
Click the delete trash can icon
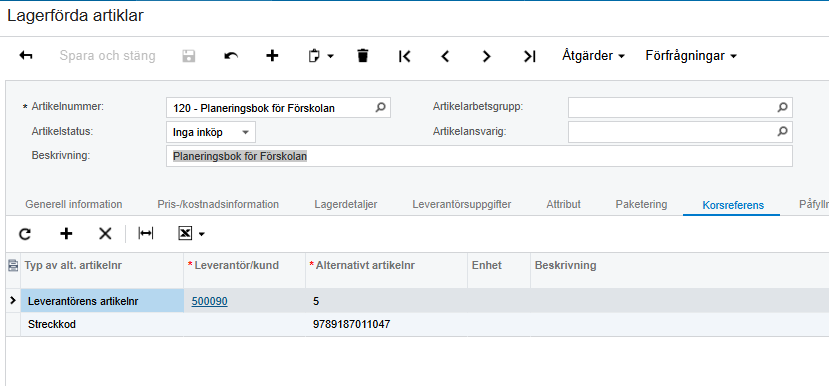click(x=363, y=56)
